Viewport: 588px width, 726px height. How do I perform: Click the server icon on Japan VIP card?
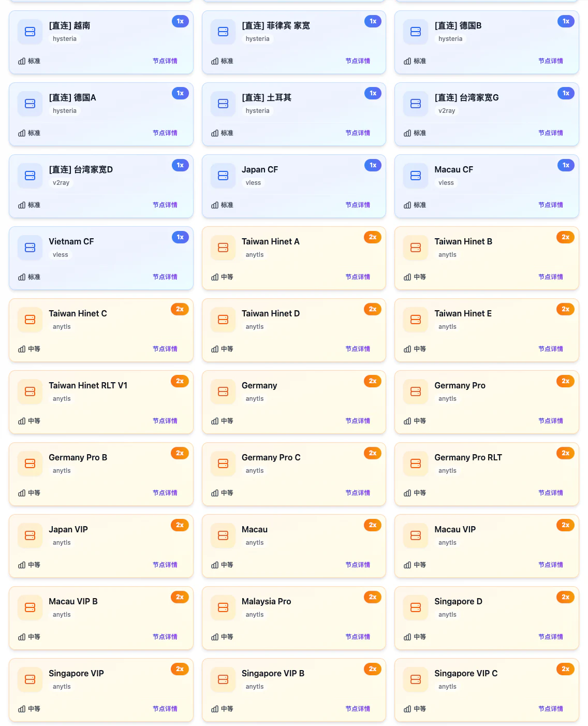tap(30, 535)
